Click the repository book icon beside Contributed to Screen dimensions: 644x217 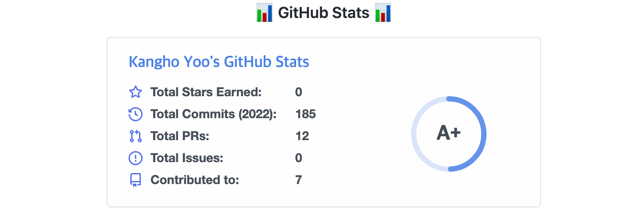pyautogui.click(x=135, y=180)
